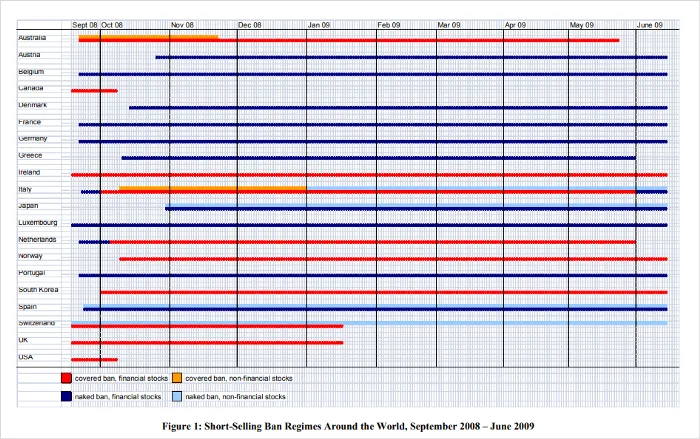Click the 'Nov 08' column header
The width and height of the screenshot is (700, 439).
(x=182, y=25)
